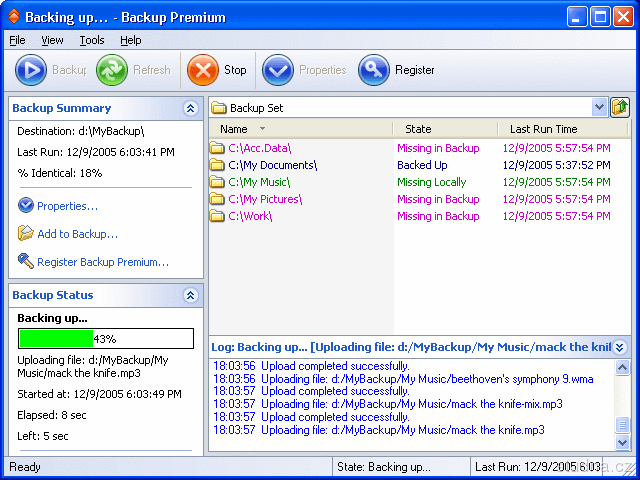
Task: Click sort arrow on the Name column
Action: click(262, 129)
